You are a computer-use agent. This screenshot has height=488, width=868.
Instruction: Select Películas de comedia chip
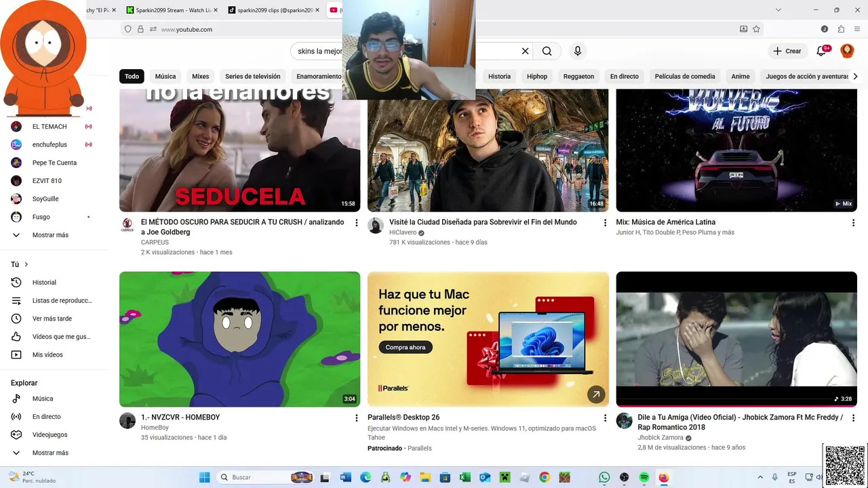[x=685, y=76]
